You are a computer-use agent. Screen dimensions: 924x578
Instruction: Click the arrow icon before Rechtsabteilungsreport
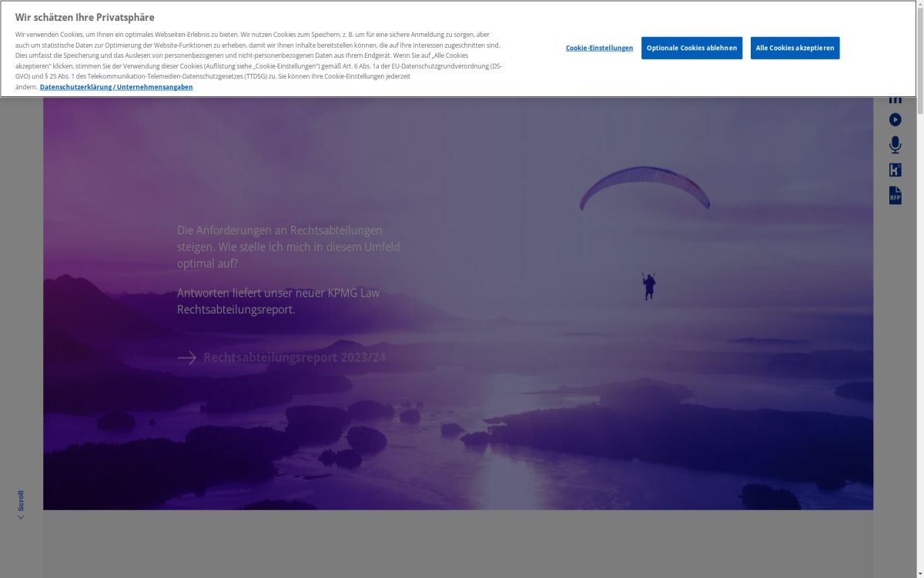point(186,358)
